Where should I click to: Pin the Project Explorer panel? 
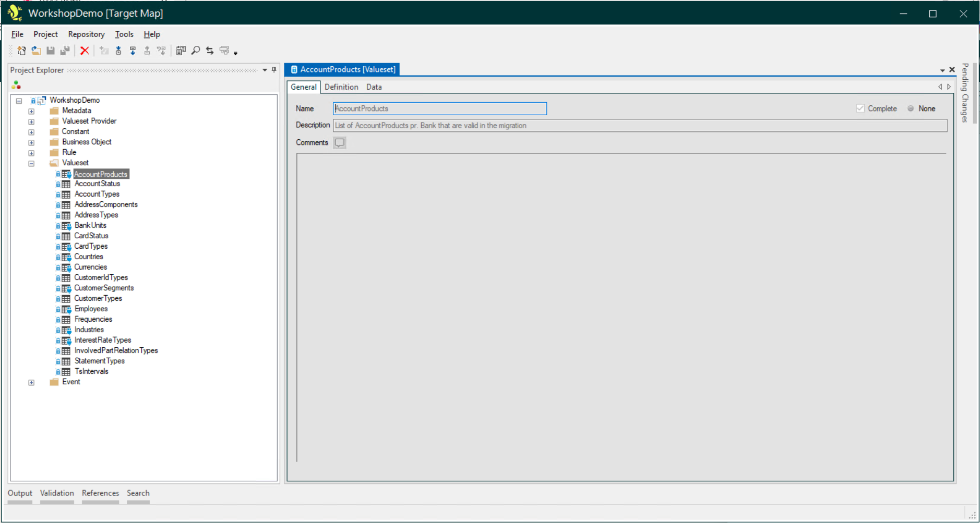coord(274,70)
